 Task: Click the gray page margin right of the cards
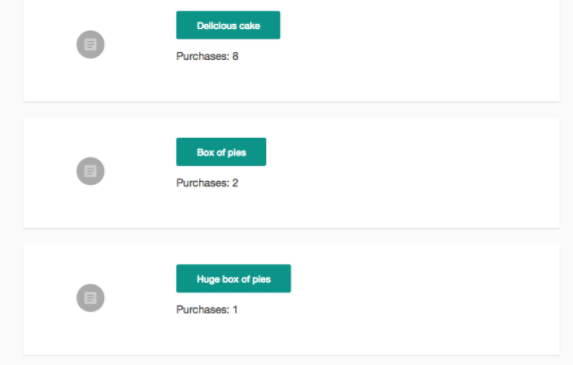[x=566, y=183]
